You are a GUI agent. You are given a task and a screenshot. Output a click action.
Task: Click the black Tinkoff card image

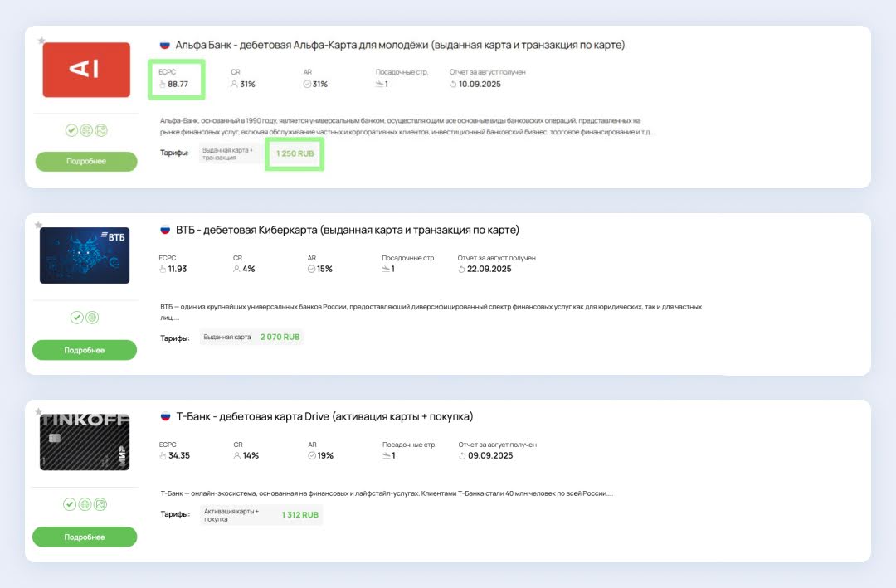click(85, 442)
